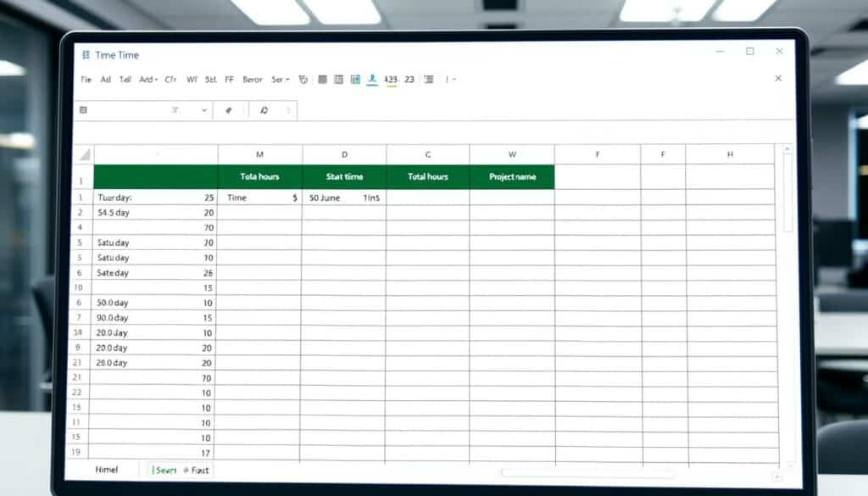Click the select-all corner triangle of the grid
Viewport: 868px width, 496px height.
tap(85, 155)
